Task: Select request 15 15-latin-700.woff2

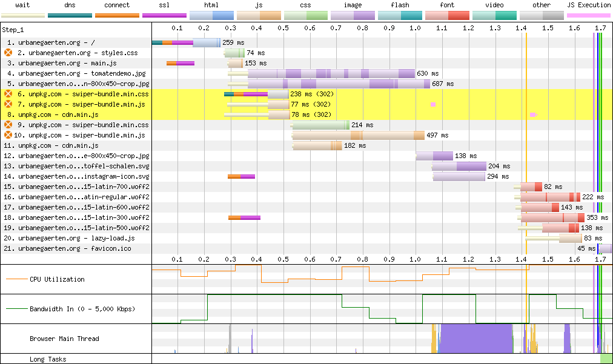Action: point(76,187)
